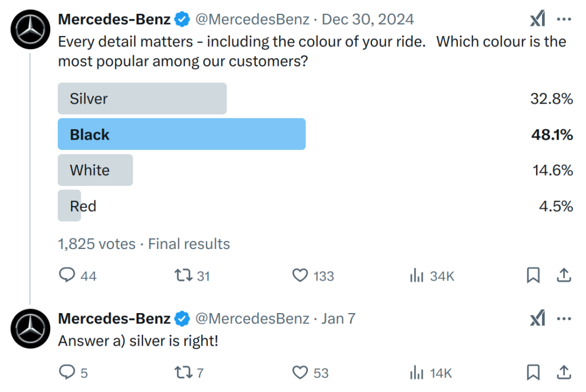Image resolution: width=586 pixels, height=392 pixels.
Task: Select the Black poll result bar
Action: [x=181, y=134]
